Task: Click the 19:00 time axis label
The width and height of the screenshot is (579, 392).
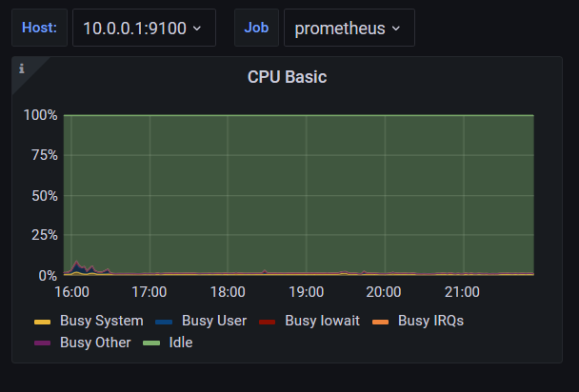Action: point(306,292)
